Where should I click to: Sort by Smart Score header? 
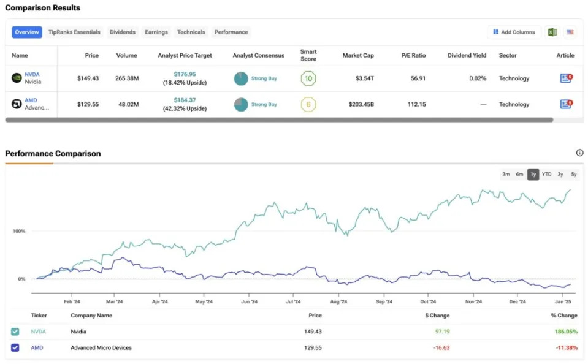[x=308, y=55]
